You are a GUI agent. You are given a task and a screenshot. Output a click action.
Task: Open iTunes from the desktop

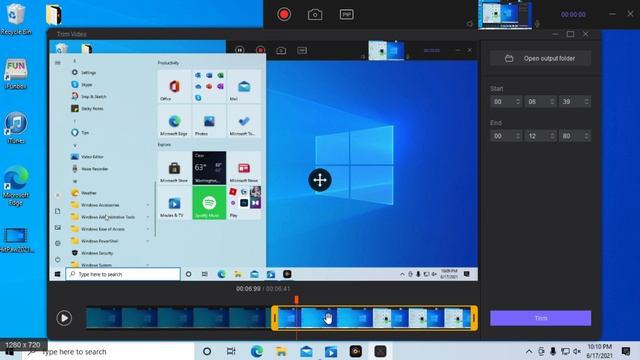tap(16, 127)
